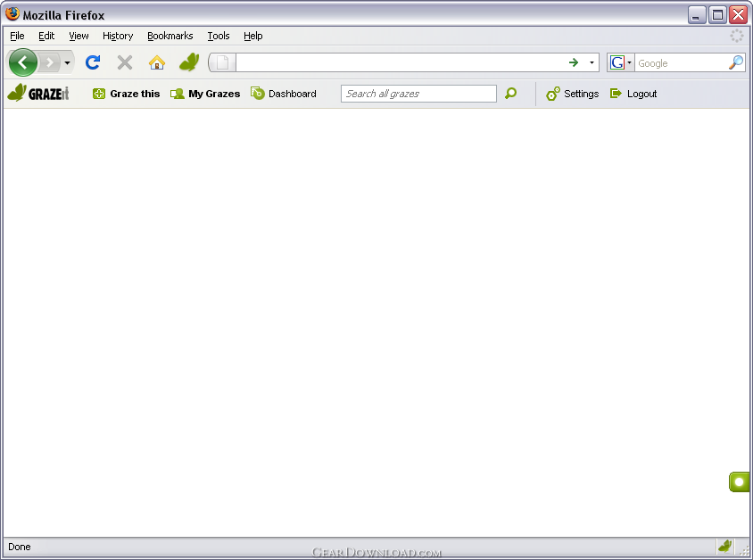This screenshot has width=753, height=560.
Task: Open the Google search engine selector
Action: (x=620, y=62)
